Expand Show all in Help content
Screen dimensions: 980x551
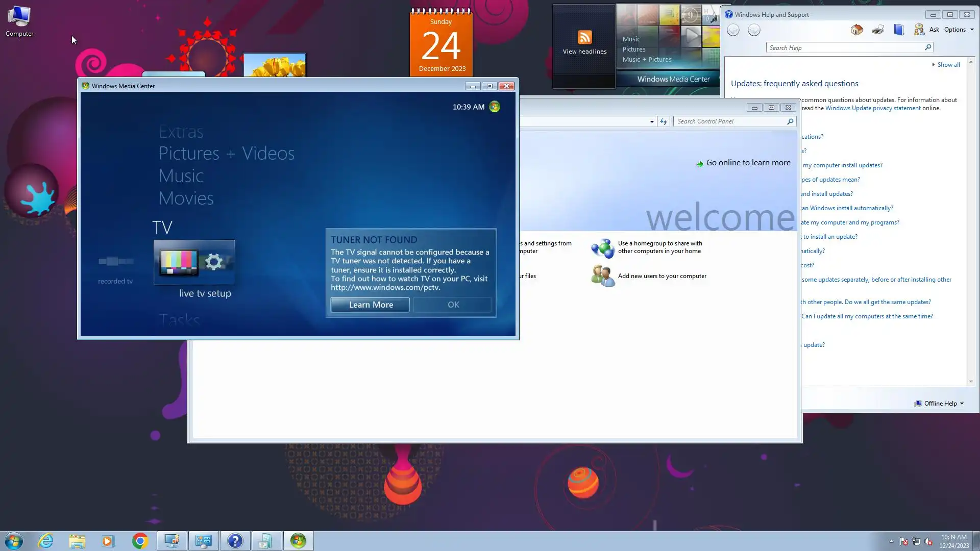click(948, 65)
